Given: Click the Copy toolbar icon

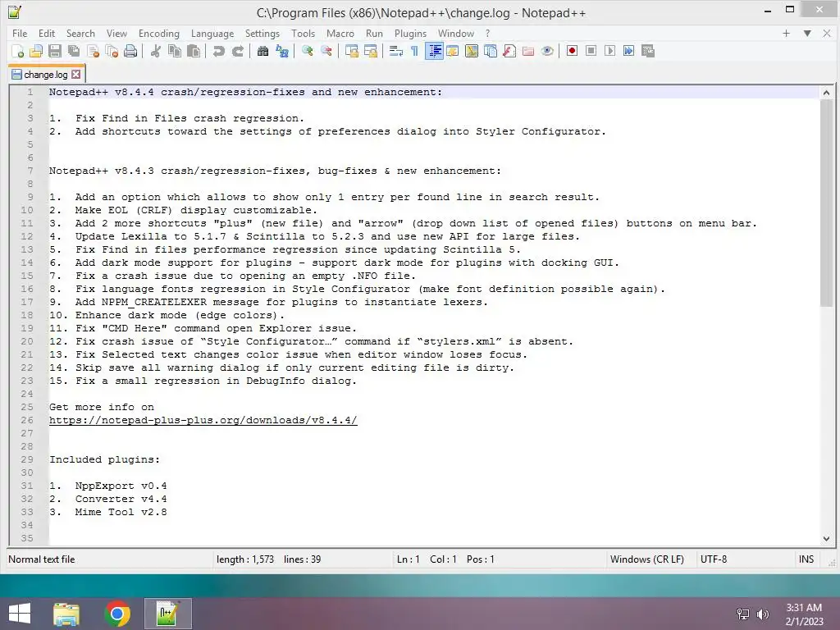Looking at the screenshot, I should pyautogui.click(x=175, y=51).
